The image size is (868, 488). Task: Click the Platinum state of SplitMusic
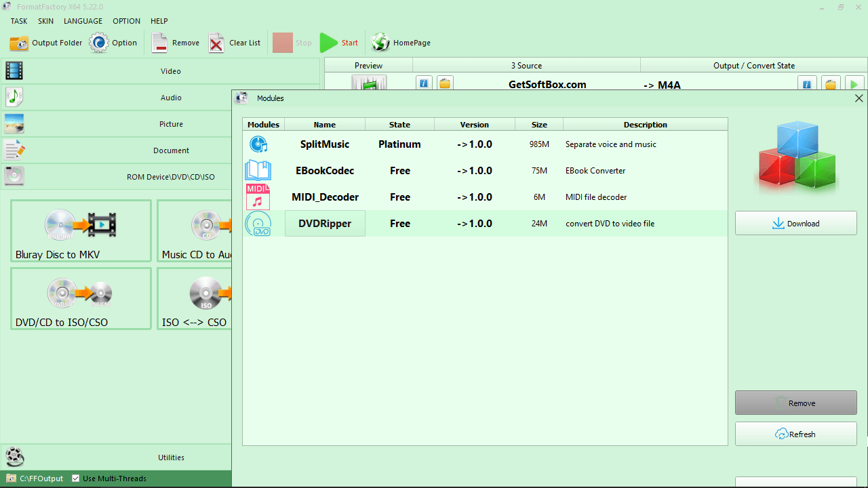400,144
